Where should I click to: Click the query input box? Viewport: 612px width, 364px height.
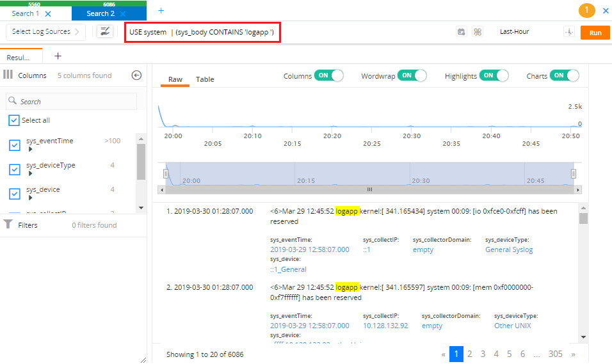pyautogui.click(x=202, y=33)
